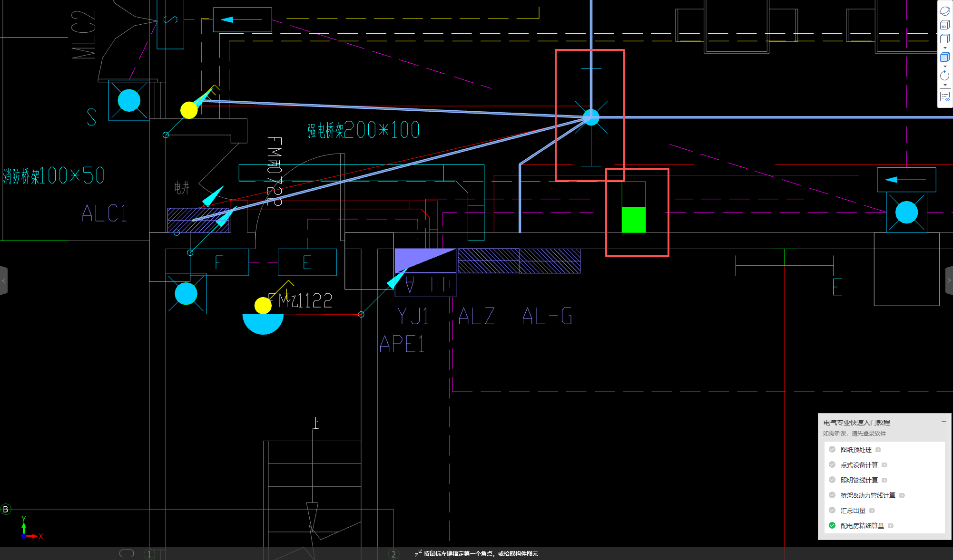The image size is (953, 560).
Task: Select the arrow exit sign near the top
Action: coord(243,19)
